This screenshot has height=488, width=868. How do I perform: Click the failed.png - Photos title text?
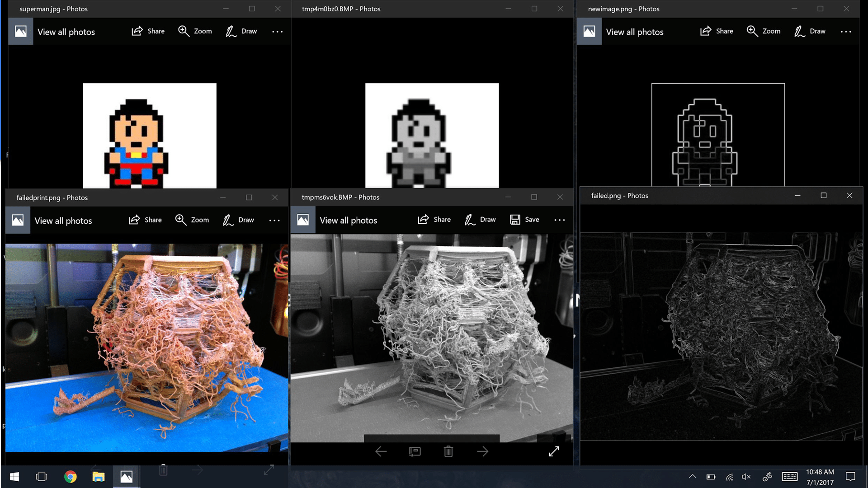tap(619, 196)
